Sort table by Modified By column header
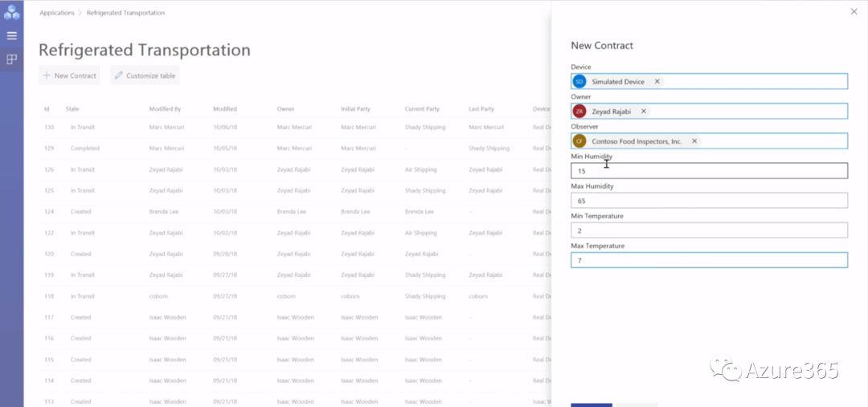Screen dimensions: 868x407 (x=165, y=109)
